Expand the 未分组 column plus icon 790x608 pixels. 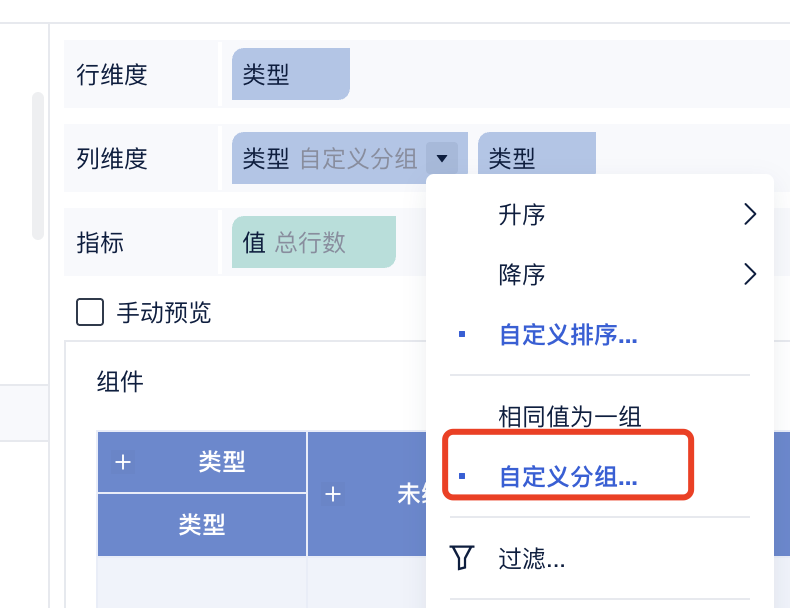(333, 494)
